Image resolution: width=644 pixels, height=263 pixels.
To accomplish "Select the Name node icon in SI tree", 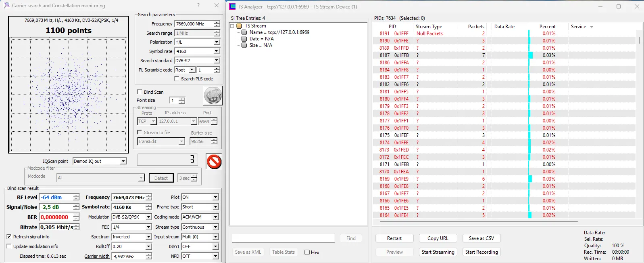I will point(244,32).
